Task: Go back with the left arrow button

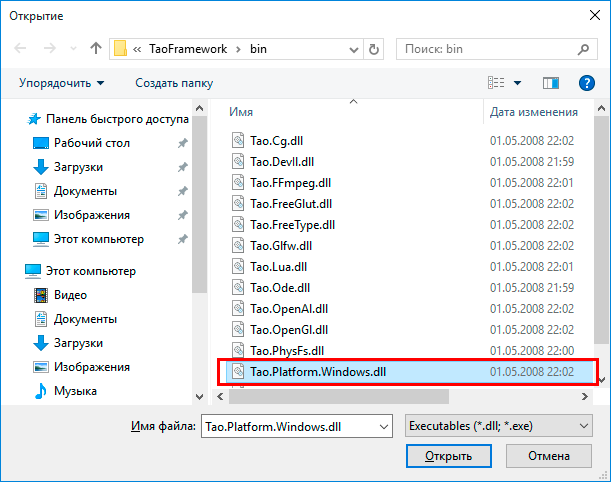Action: coord(20,49)
